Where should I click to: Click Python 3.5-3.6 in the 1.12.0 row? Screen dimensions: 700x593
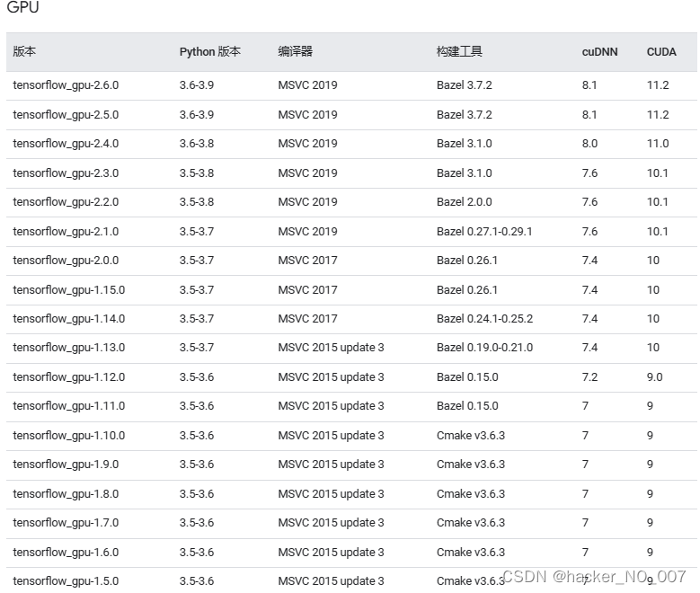(197, 377)
